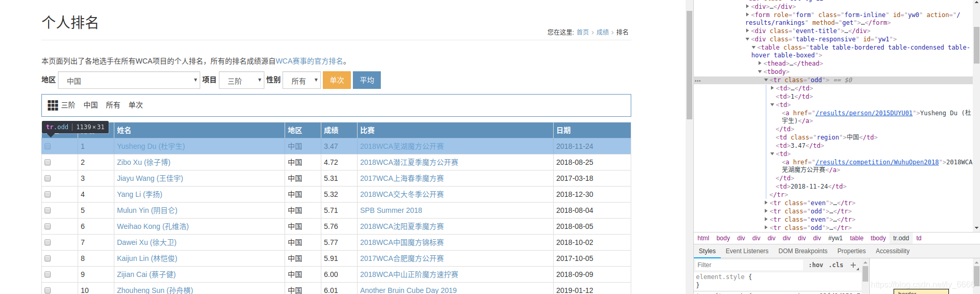Select the table breadcrumb in DevTools
Screen dimensions: 980x294
(856, 238)
